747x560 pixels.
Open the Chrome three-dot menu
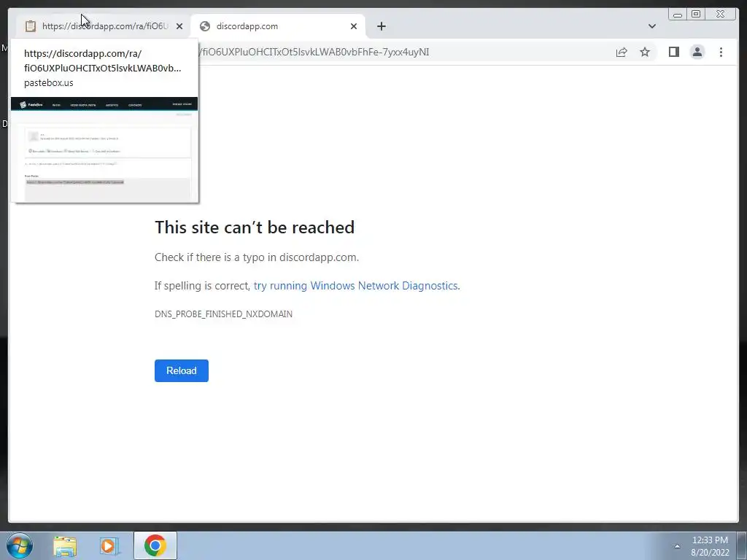pyautogui.click(x=721, y=52)
